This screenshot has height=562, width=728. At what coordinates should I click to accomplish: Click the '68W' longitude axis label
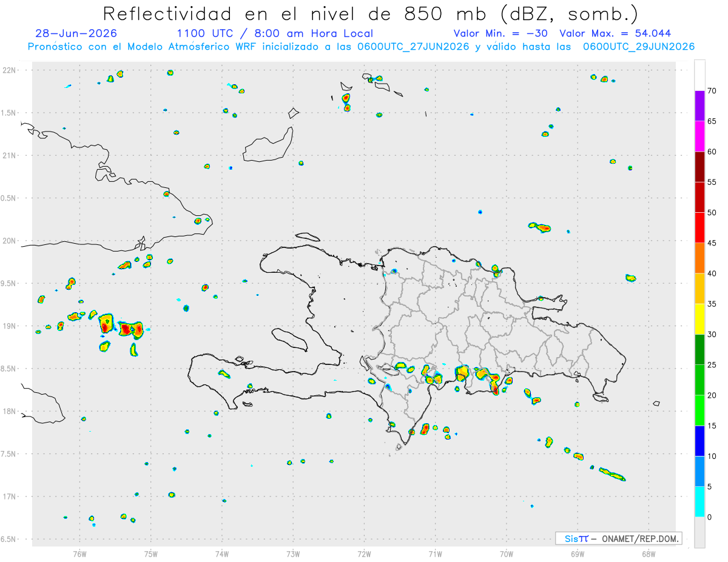pos(649,554)
